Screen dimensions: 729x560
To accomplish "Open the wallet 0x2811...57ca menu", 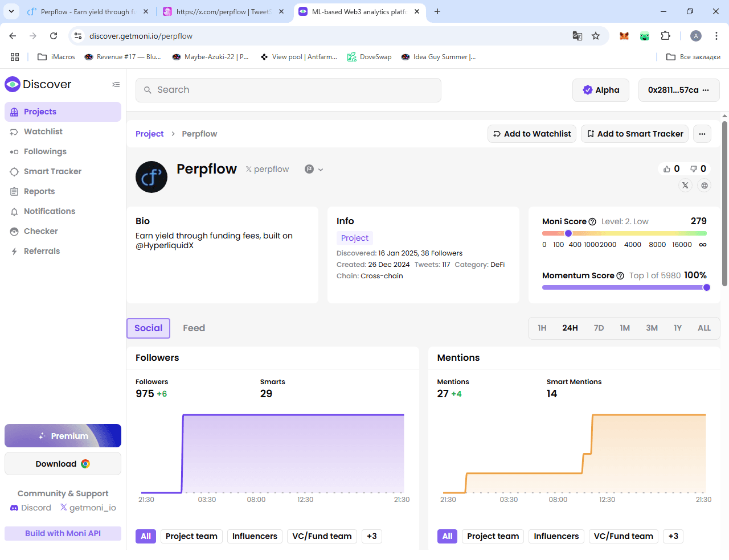I will (679, 90).
